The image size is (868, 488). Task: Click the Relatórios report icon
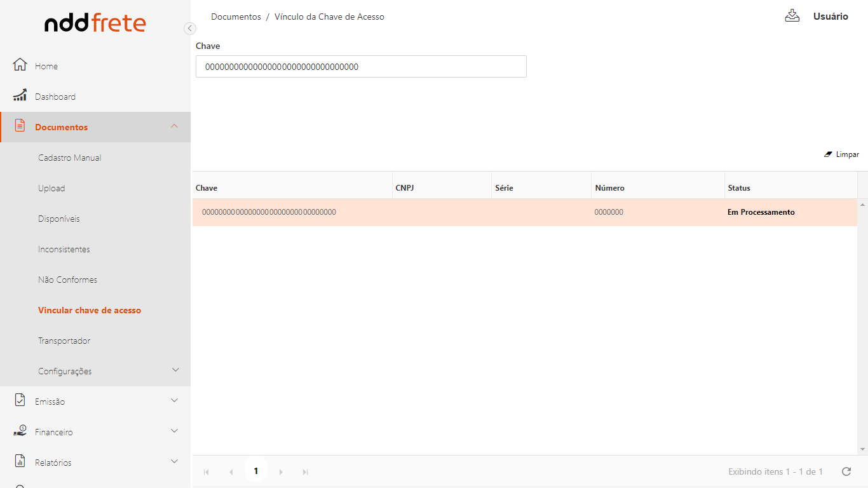point(20,461)
